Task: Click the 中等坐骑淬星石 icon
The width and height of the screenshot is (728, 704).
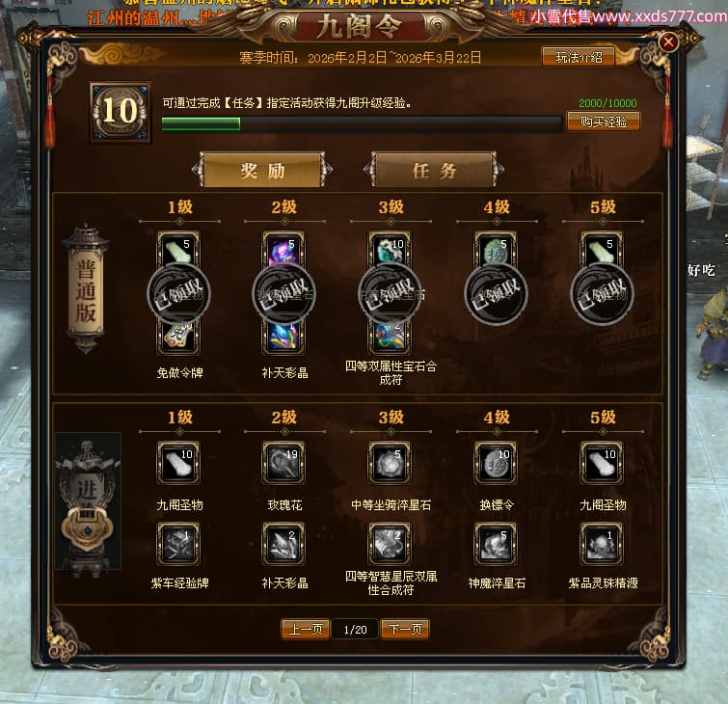Action: pyautogui.click(x=390, y=463)
